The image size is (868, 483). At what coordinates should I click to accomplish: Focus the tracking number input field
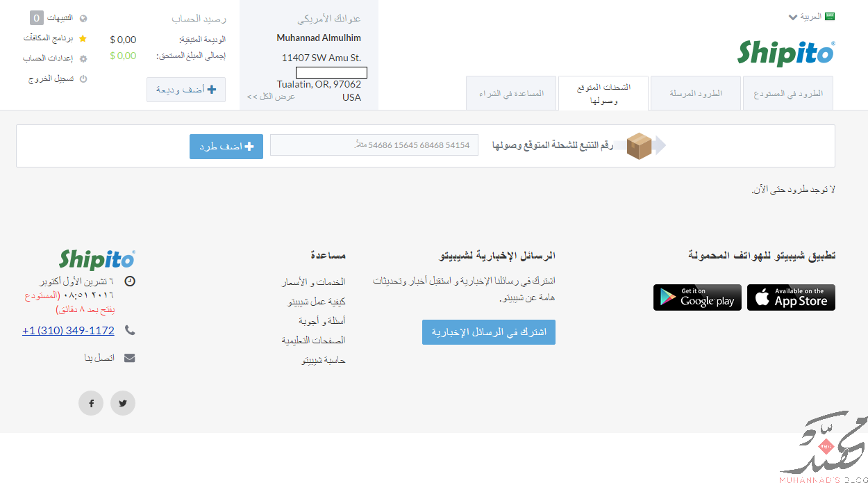point(374,145)
